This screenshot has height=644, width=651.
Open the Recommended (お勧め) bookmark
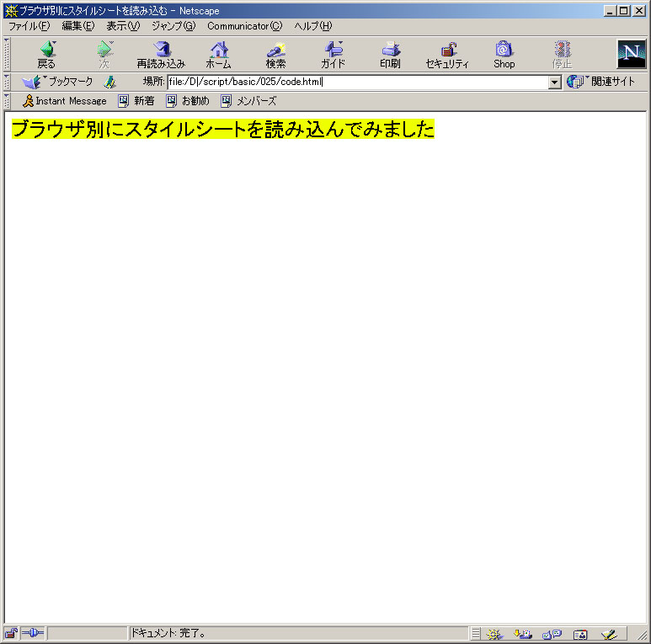tap(188, 101)
